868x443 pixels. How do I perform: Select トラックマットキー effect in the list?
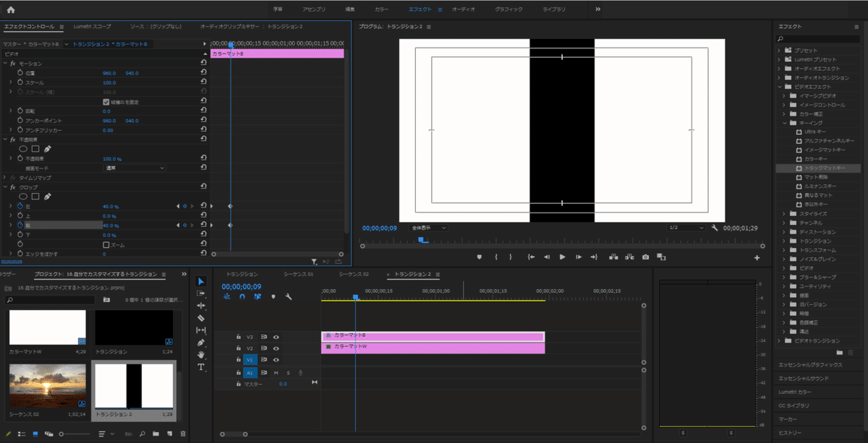click(x=825, y=168)
